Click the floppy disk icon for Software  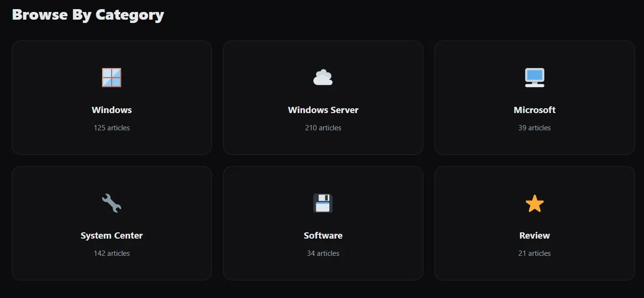coord(323,203)
